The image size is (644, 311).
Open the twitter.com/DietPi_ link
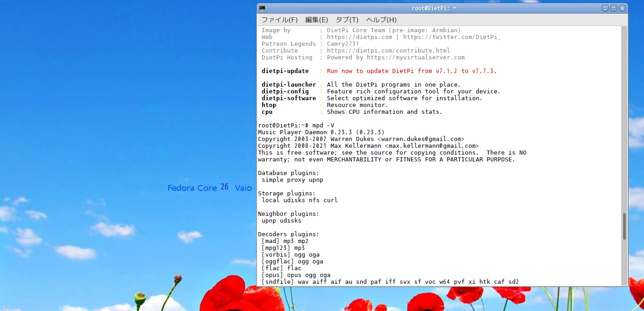coord(451,37)
